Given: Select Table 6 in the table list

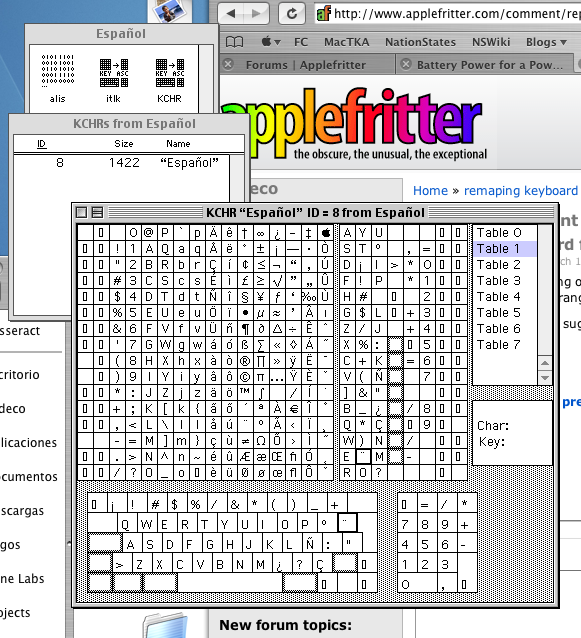Looking at the screenshot, I should coord(505,328).
